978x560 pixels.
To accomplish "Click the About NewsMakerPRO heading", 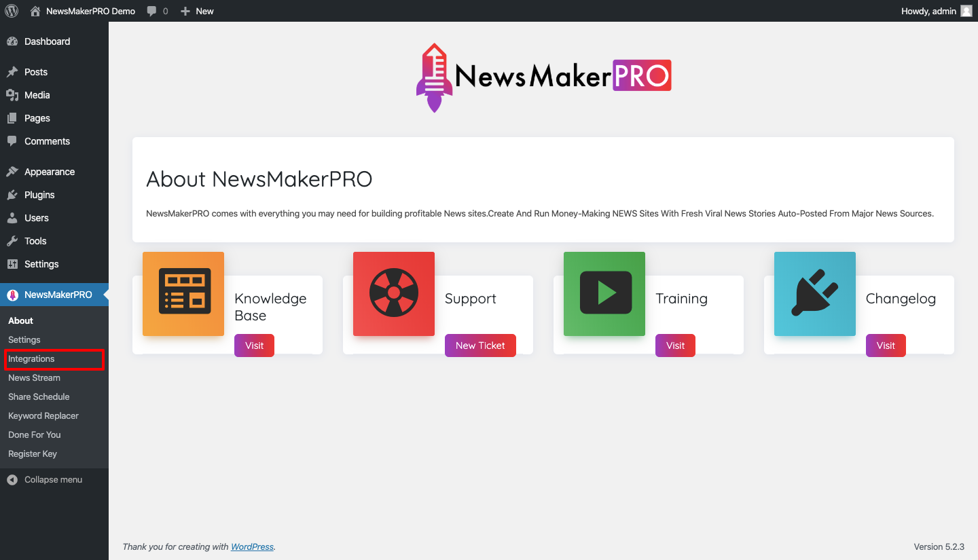I will click(259, 179).
